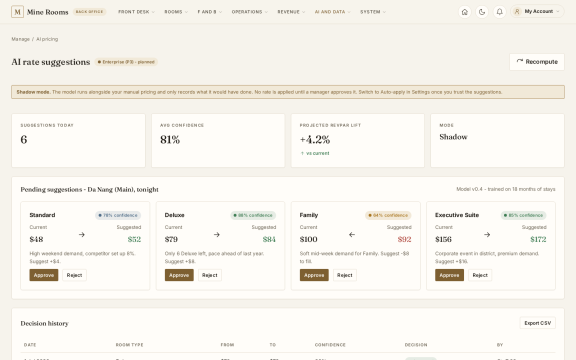Image resolution: width=576 pixels, height=360 pixels.
Task: Click the Standard card arrow icon
Action: coord(82,234)
